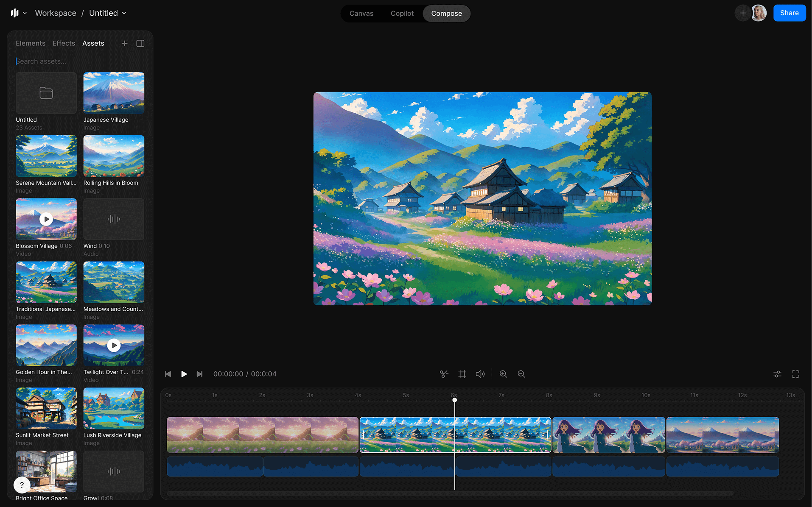Open the timeline settings sliders icon

[x=777, y=374]
